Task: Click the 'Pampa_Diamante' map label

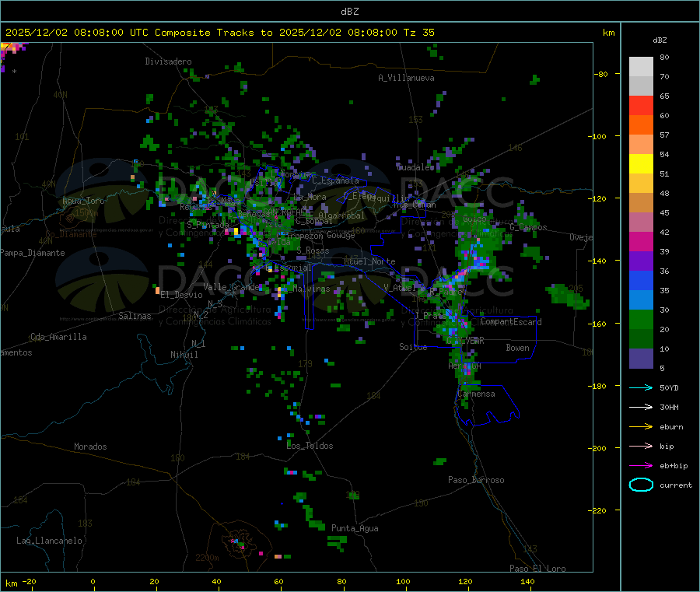Action: coord(33,253)
